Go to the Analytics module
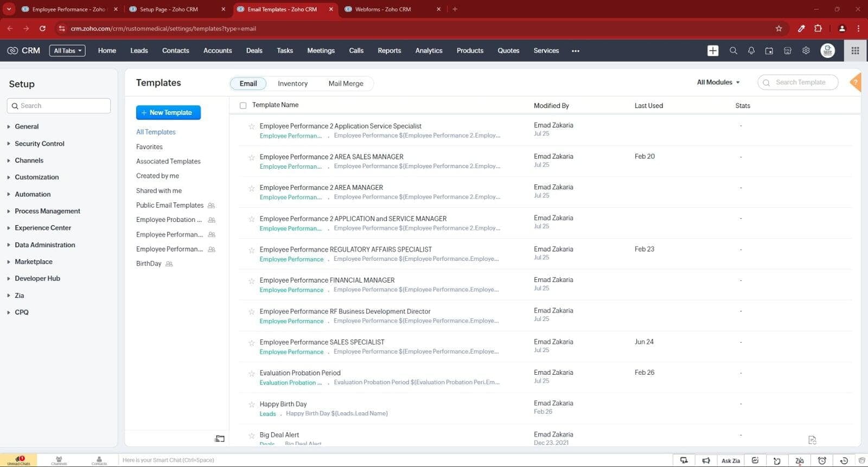This screenshot has width=868, height=467. (x=429, y=50)
